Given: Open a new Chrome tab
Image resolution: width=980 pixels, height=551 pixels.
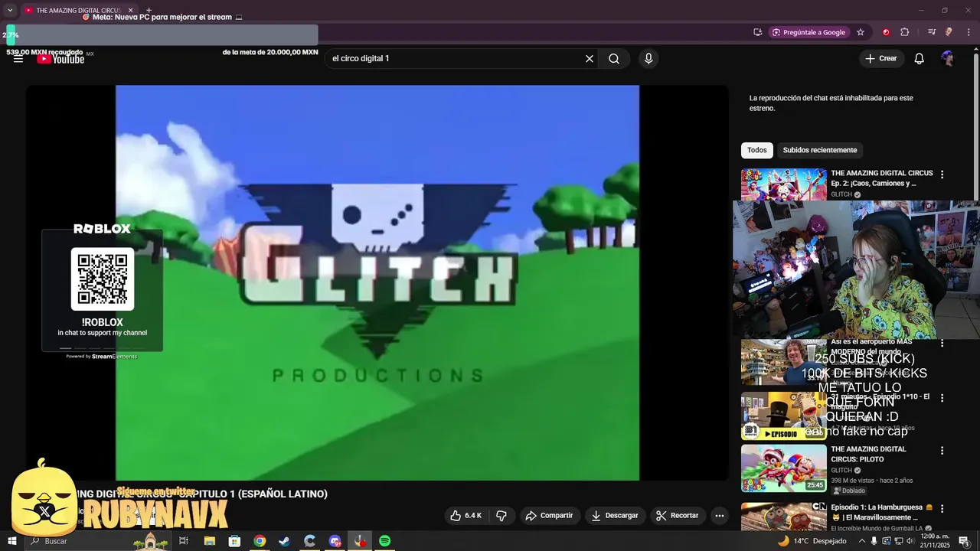Looking at the screenshot, I should click(149, 10).
